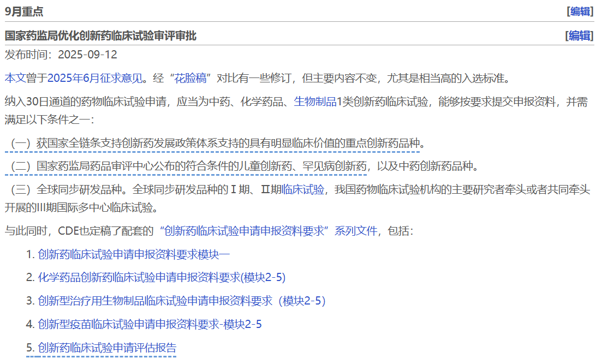Click the 国家药监局优化创新药临床试验审评审批 heading
The height and width of the screenshot is (364, 602).
tap(100, 36)
